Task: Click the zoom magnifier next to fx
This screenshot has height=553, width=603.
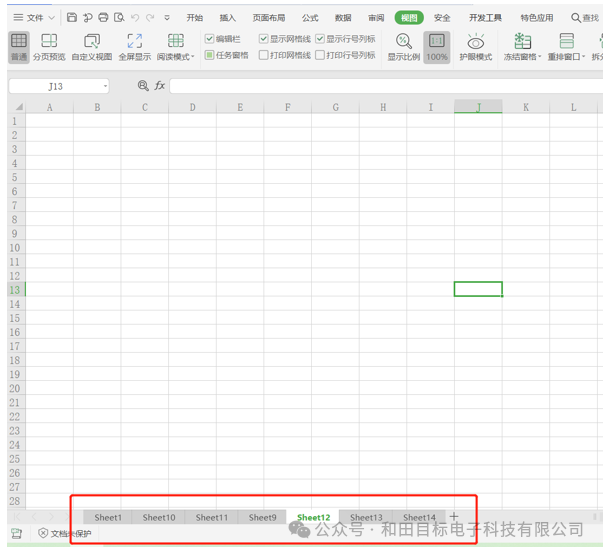Action: point(143,85)
